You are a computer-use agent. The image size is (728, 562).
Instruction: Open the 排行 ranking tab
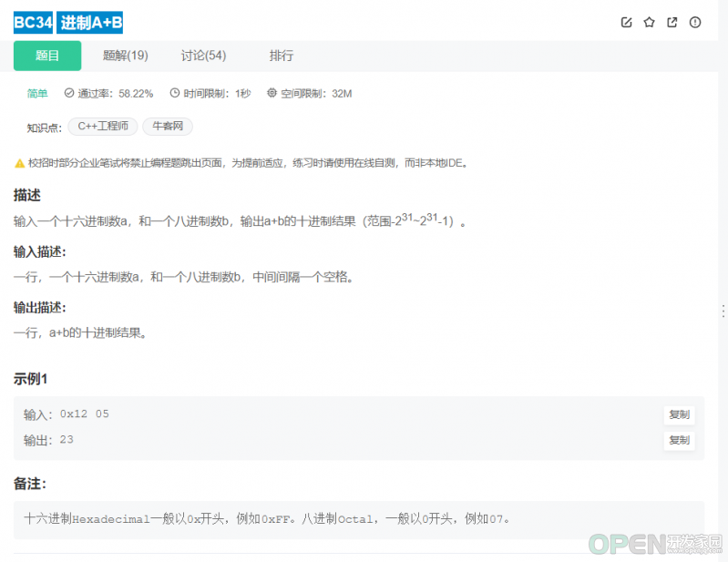[x=281, y=56]
